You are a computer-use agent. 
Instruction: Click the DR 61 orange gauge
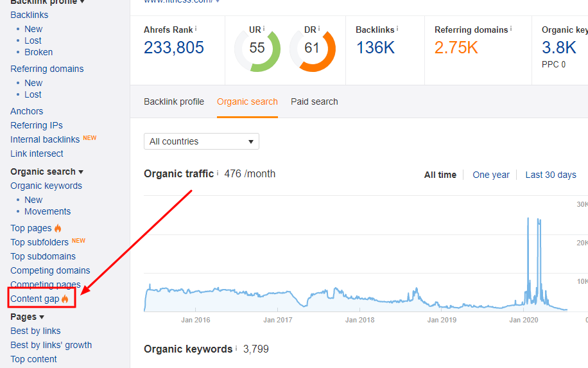[313, 49]
